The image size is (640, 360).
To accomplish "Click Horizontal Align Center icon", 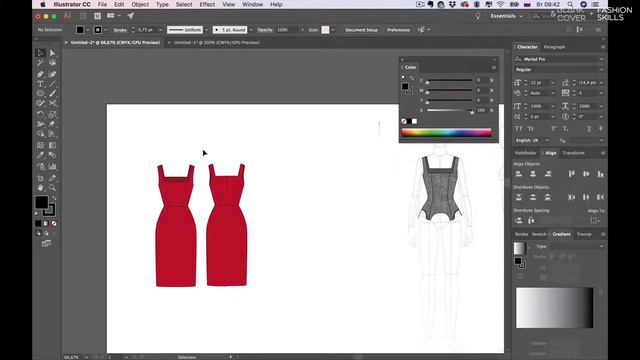I will (533, 174).
